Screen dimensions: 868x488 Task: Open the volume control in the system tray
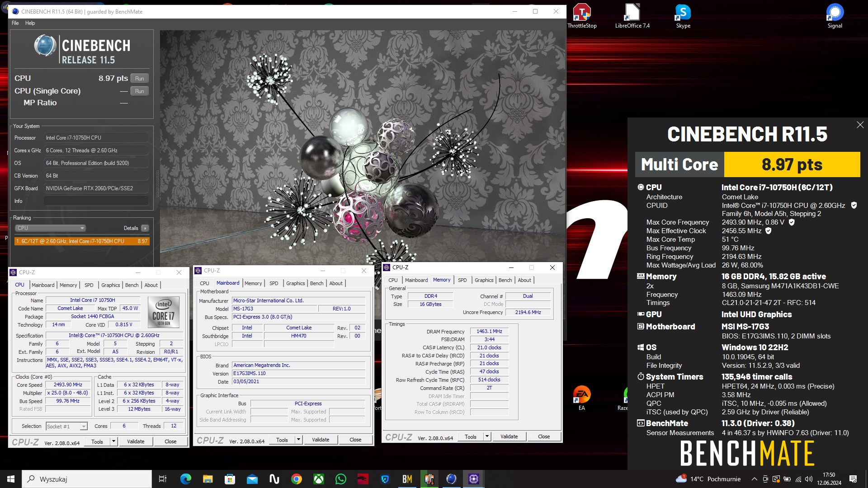pos(809,479)
